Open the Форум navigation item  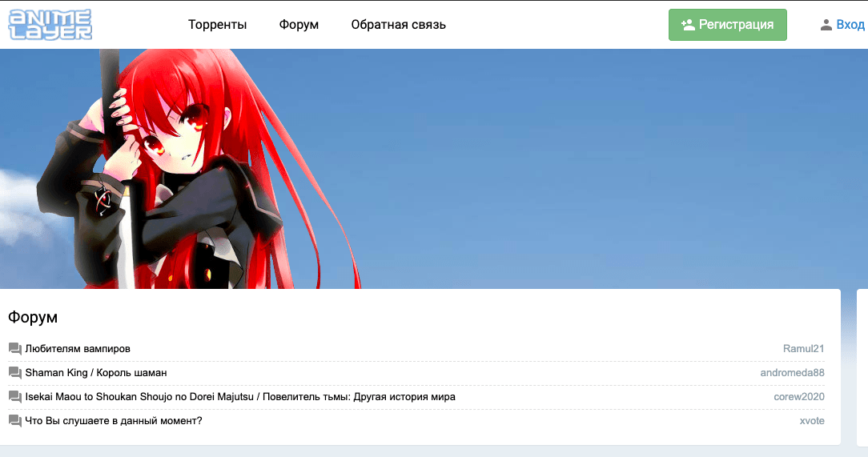point(299,25)
